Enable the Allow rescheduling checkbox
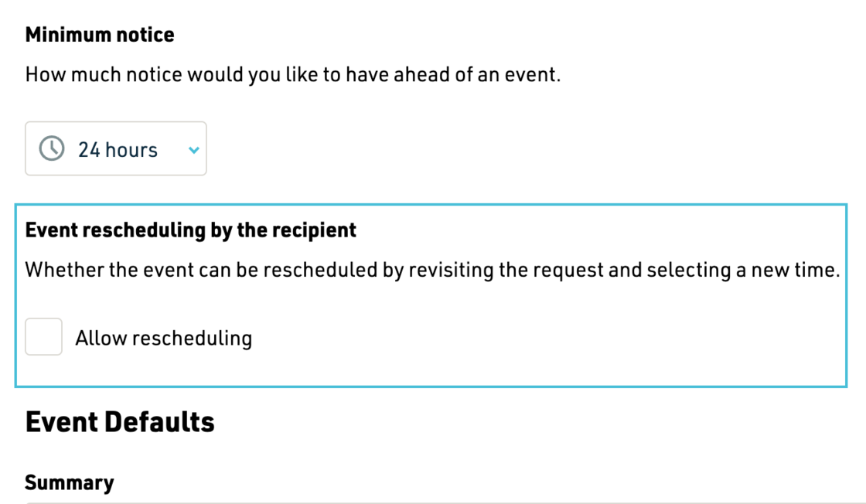 coord(43,337)
